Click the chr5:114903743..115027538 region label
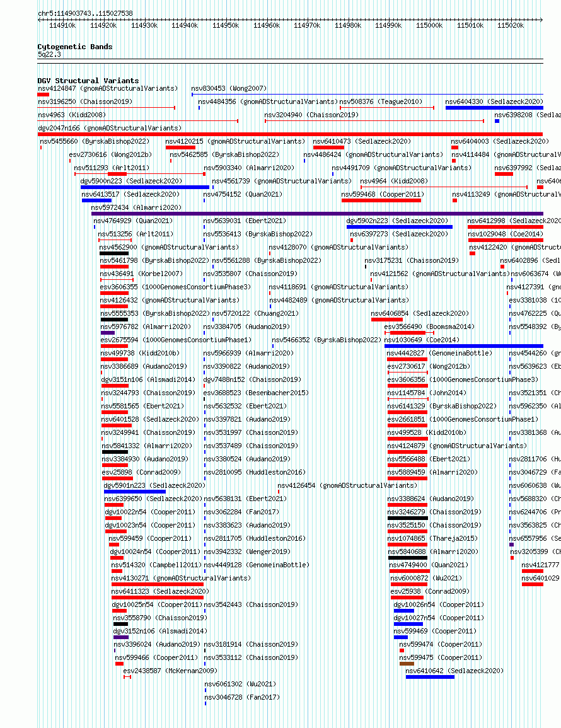Screen dimensions: 561x728 click(85, 13)
